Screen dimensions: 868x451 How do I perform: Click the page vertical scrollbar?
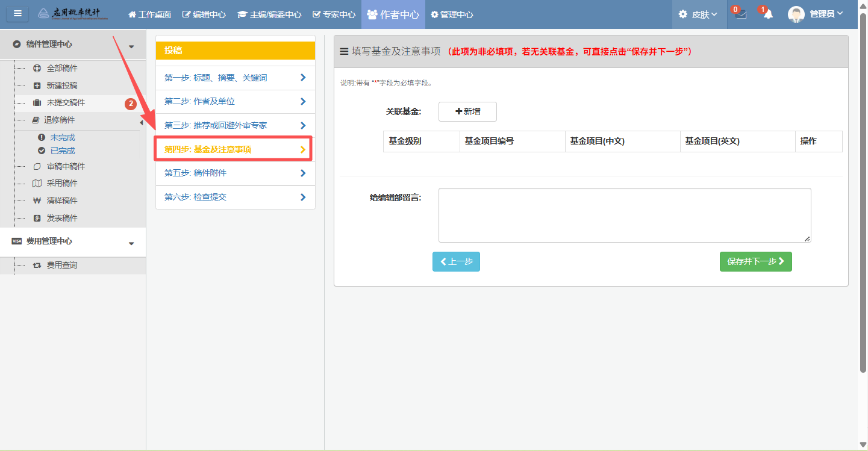coord(863,181)
